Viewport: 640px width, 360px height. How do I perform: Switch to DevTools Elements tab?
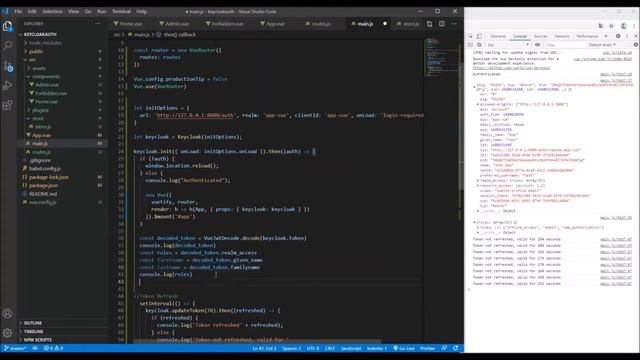498,36
